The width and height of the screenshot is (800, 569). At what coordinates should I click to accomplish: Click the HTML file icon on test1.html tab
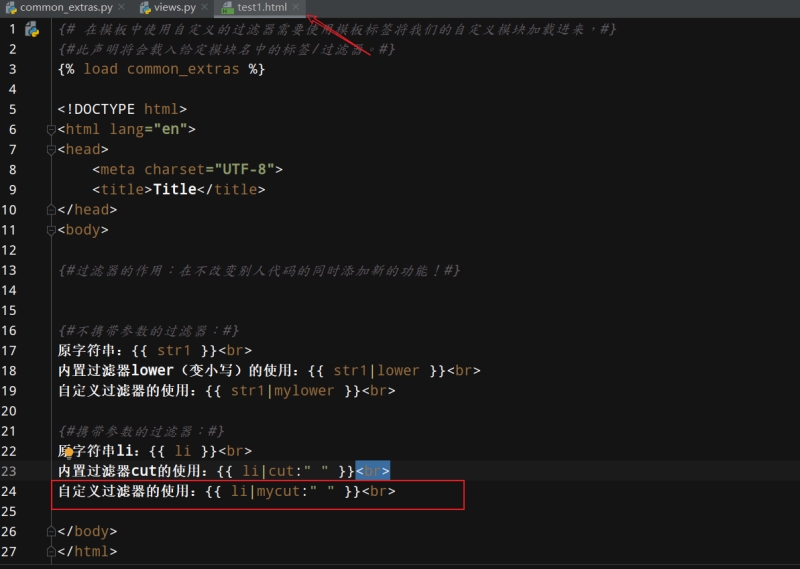point(227,7)
